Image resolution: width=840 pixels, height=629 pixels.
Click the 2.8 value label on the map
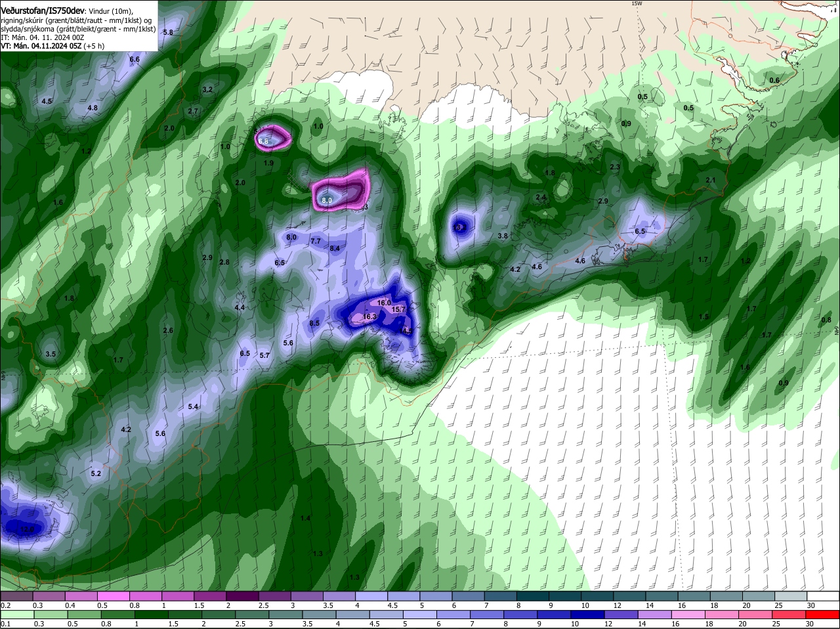point(224,262)
